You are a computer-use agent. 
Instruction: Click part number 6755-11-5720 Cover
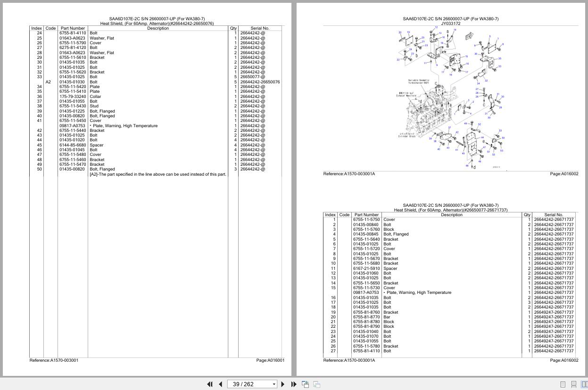pos(366,249)
